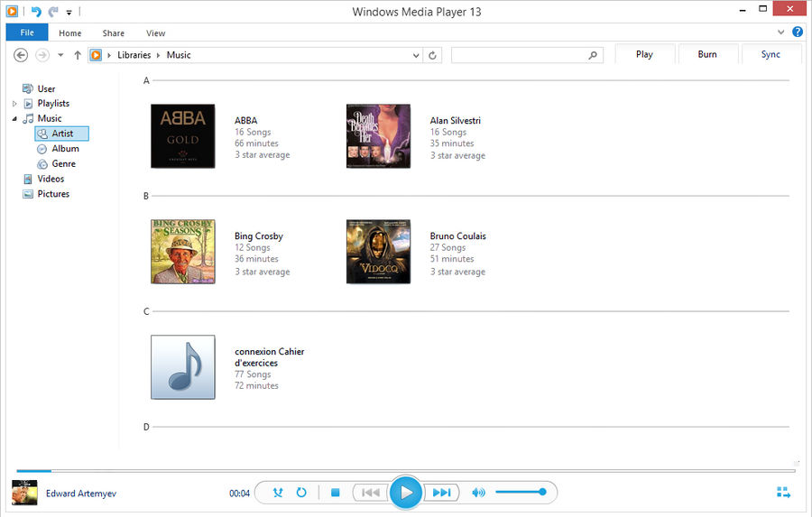Click Libraries in the address path
The image size is (812, 517).
(134, 55)
